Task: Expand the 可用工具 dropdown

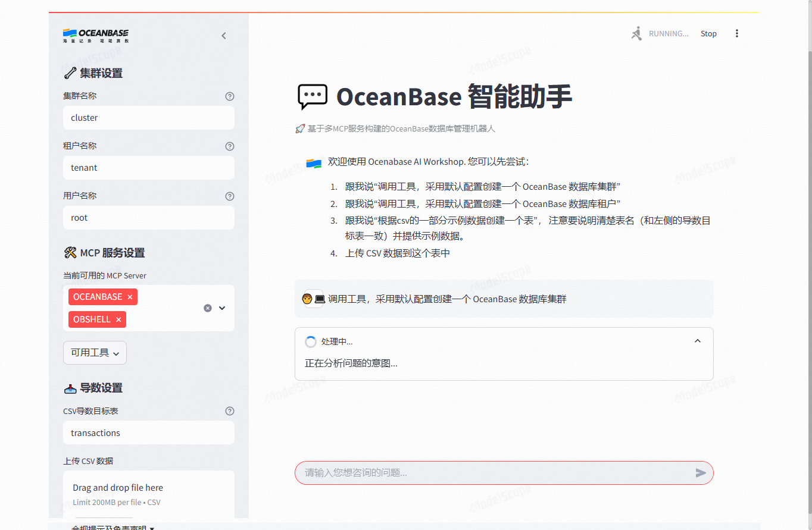Action: point(95,352)
